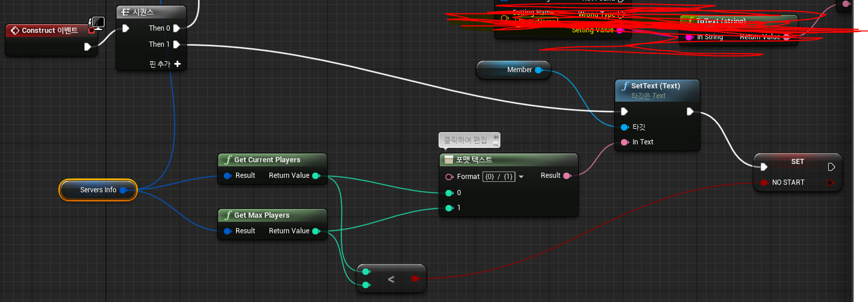Click the 타깃 target pin on SetText
This screenshot has height=302, width=868.
(x=624, y=127)
